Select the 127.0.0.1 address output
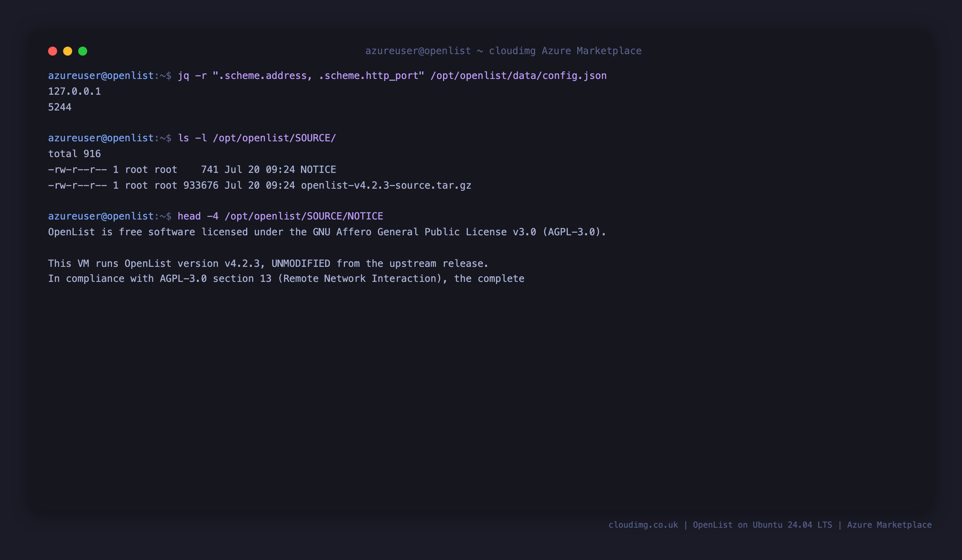Screen dimensions: 962x560 74,92
